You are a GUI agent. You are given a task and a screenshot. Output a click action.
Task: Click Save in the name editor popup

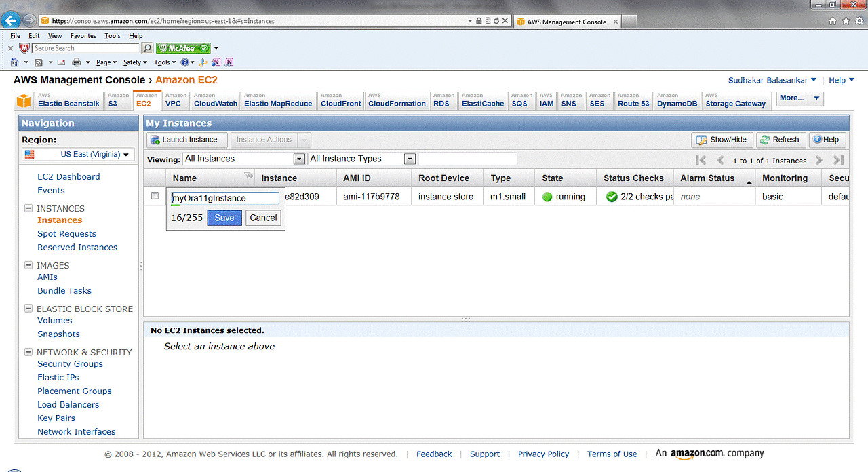224,218
